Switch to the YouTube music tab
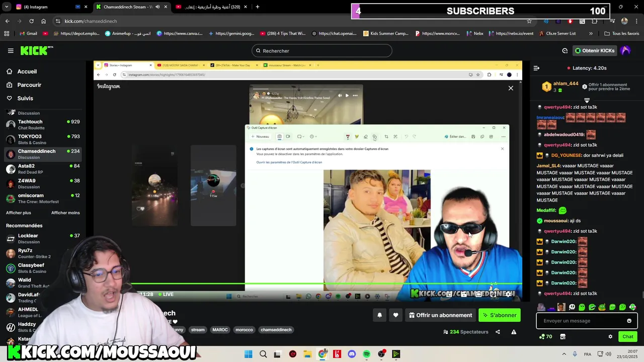This screenshot has height=362, width=644. [x=211, y=7]
